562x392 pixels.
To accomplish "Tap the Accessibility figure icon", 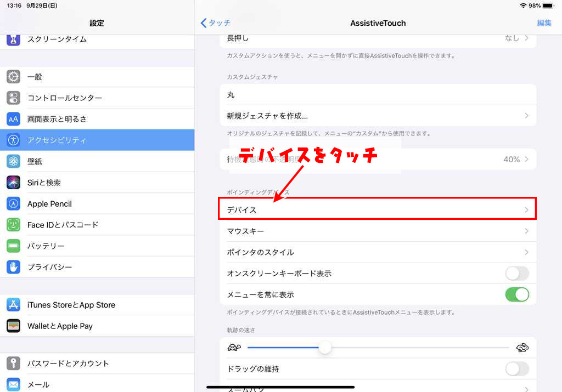I will [x=13, y=140].
